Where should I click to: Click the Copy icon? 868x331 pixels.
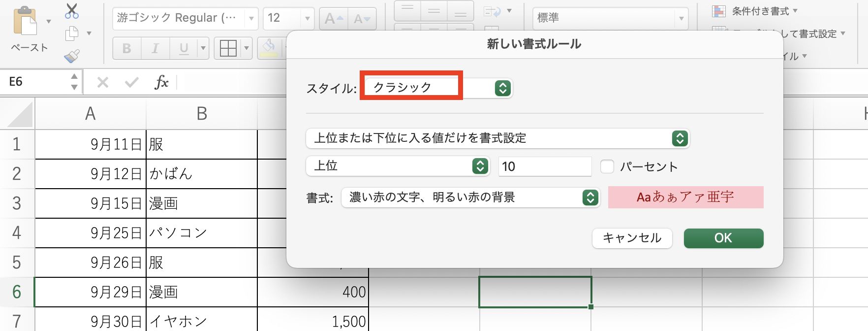(x=72, y=33)
